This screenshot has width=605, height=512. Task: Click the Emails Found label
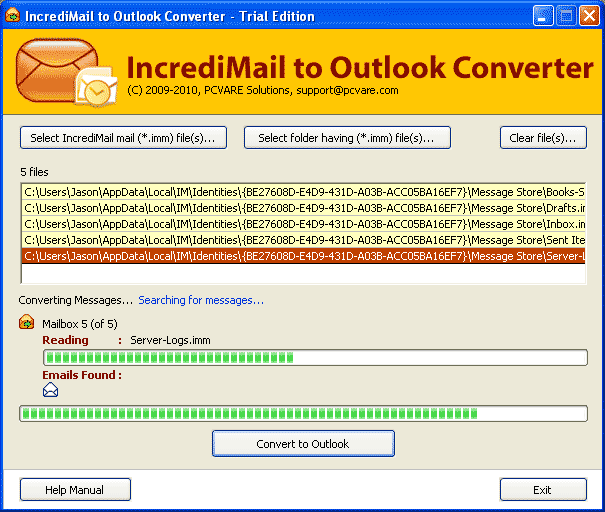pyautogui.click(x=82, y=375)
